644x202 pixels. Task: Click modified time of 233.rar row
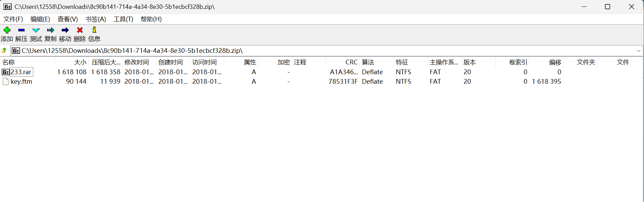click(139, 72)
